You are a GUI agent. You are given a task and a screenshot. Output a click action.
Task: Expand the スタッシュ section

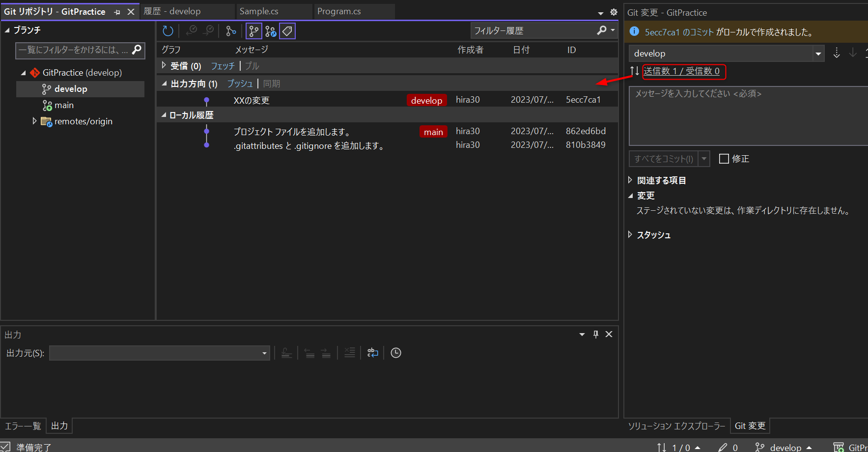[x=630, y=235]
